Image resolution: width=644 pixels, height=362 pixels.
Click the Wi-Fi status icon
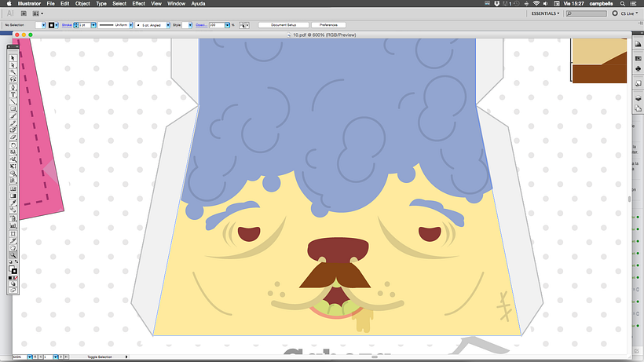click(536, 3)
